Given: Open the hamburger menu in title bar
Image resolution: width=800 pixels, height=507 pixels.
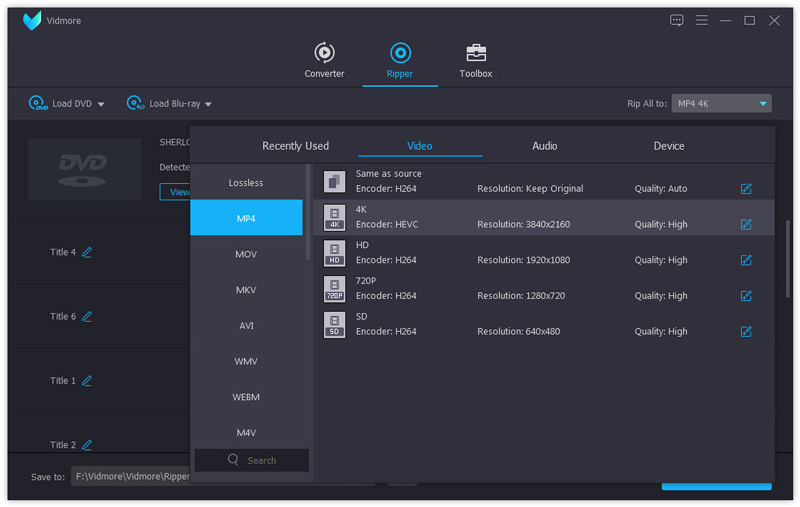Looking at the screenshot, I should click(701, 20).
